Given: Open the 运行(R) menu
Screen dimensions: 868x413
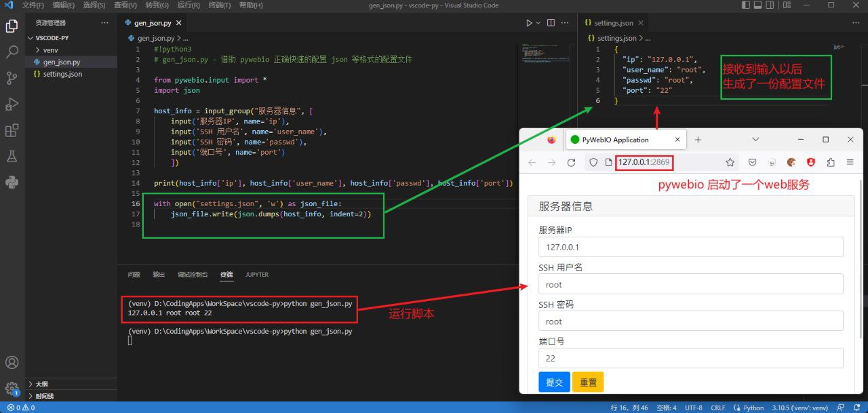Looking at the screenshot, I should [188, 5].
